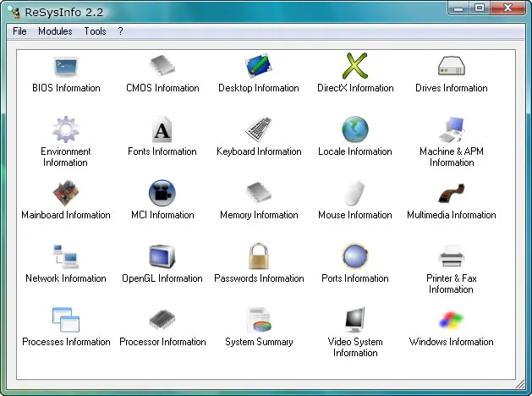Open the Printer & Fax Information icon
The width and height of the screenshot is (532, 396).
[452, 256]
